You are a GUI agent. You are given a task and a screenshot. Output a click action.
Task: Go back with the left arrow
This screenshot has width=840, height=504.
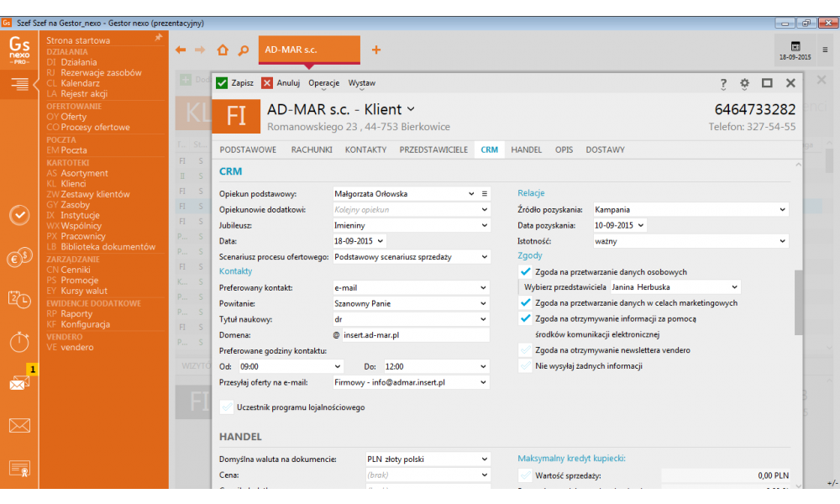181,50
